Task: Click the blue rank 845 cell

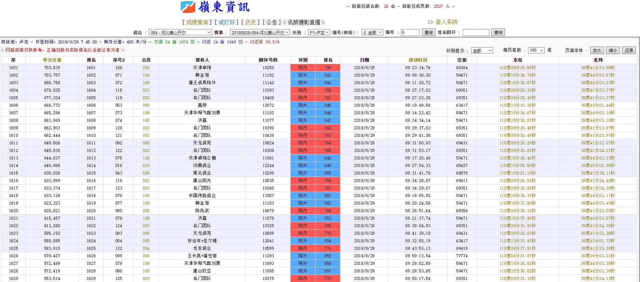Action: (x=328, y=105)
